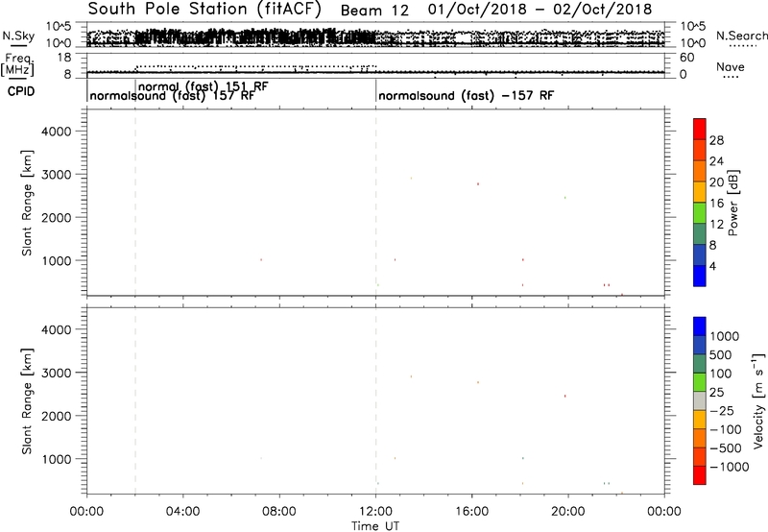This screenshot has width=768, height=532.
Task: Pick the red bottom segment of Velocity color bar
Action: coord(700,475)
